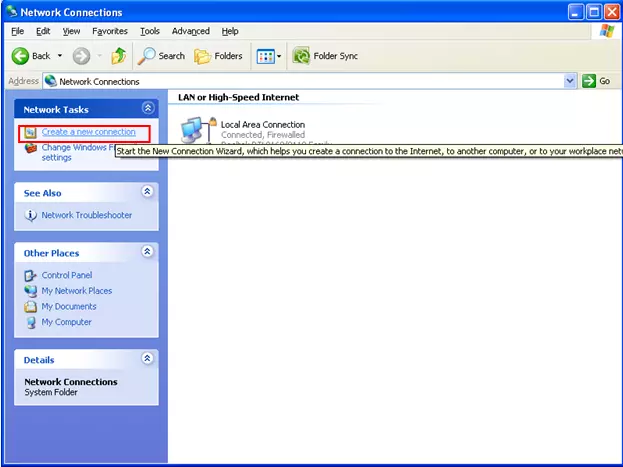The image size is (623, 467).
Task: Maximize the Network Connections window
Action: [594, 12]
